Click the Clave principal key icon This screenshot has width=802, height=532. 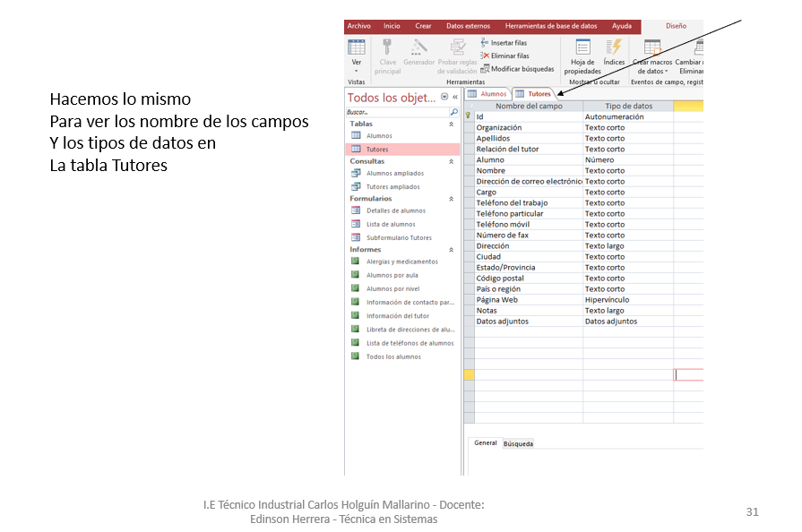pyautogui.click(x=387, y=48)
